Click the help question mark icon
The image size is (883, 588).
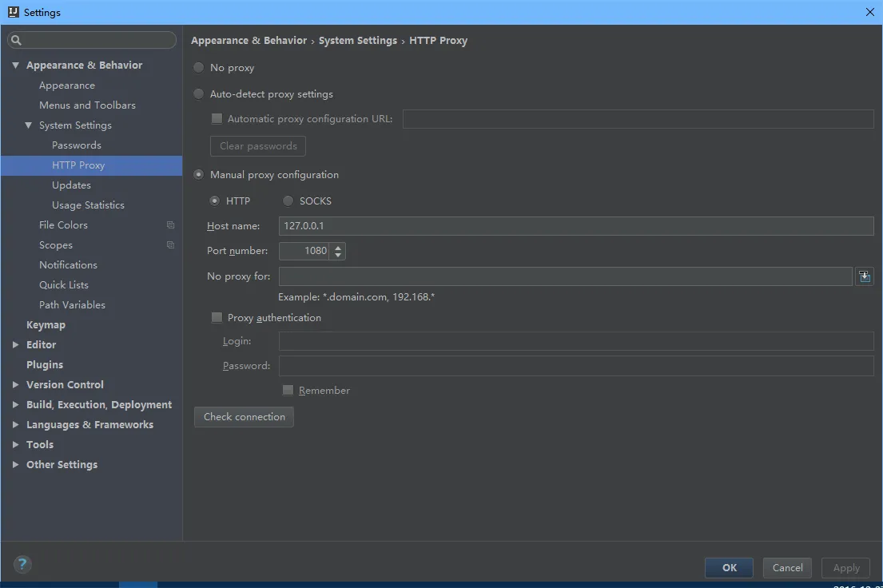tap(22, 564)
